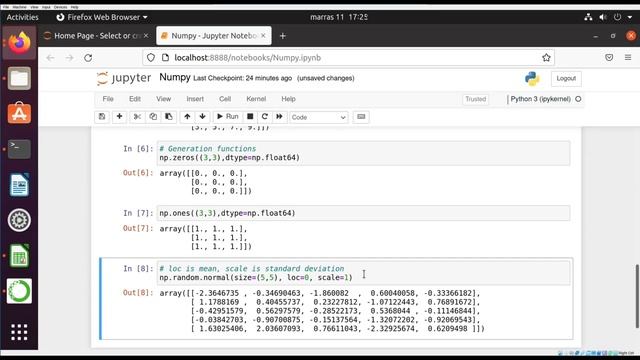
Task: Click the localhost URL address field
Action: pyautogui.click(x=348, y=58)
